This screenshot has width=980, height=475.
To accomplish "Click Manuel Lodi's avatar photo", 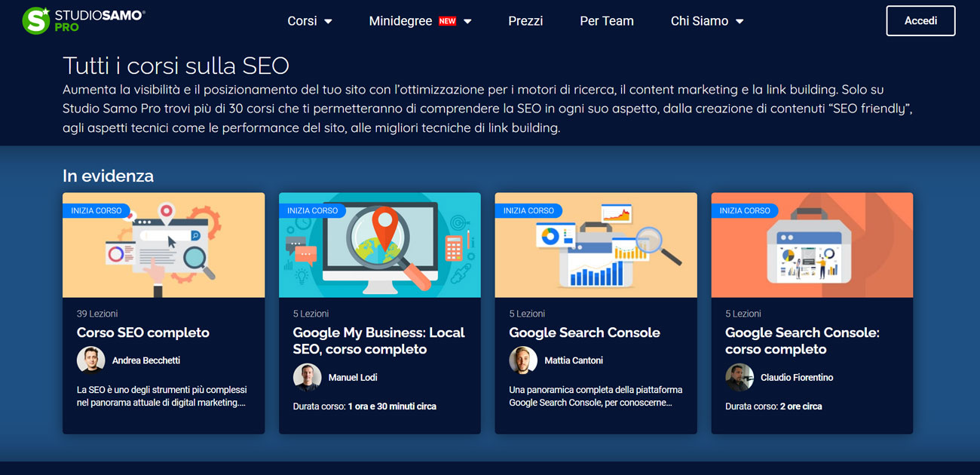I will (307, 377).
